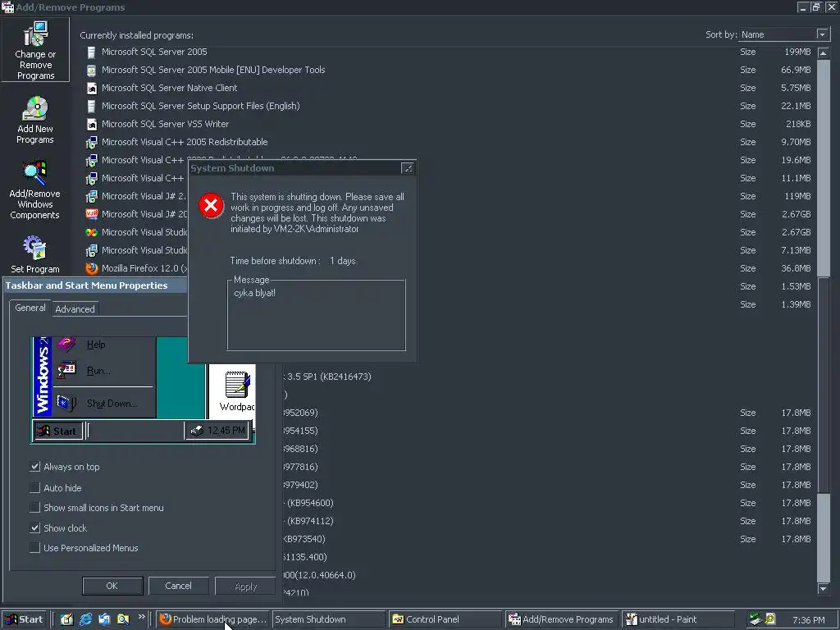Click Cancel in Taskbar Properties

(x=178, y=586)
